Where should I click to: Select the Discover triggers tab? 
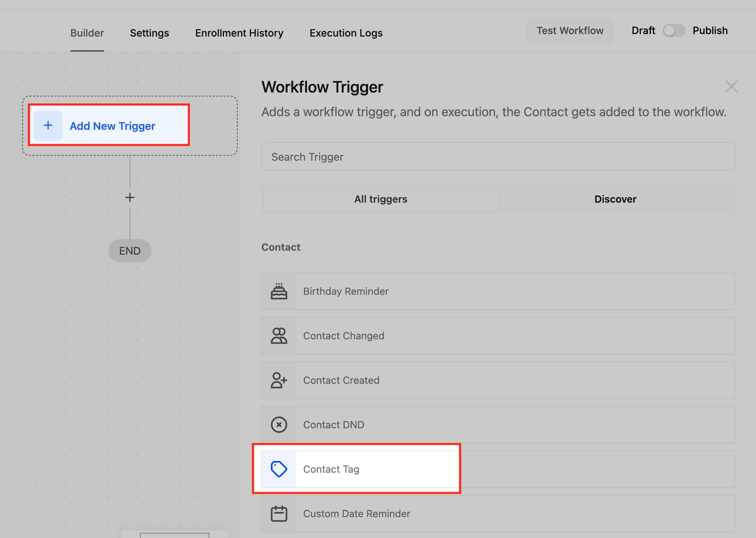pyautogui.click(x=615, y=199)
